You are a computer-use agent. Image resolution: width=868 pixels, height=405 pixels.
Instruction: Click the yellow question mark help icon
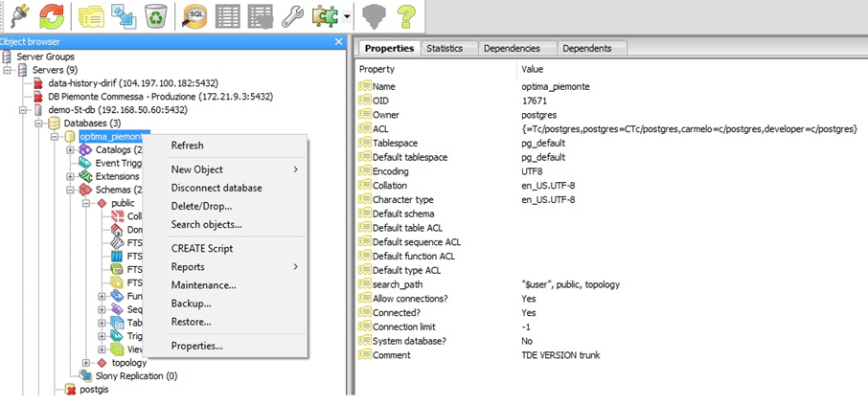(x=406, y=15)
